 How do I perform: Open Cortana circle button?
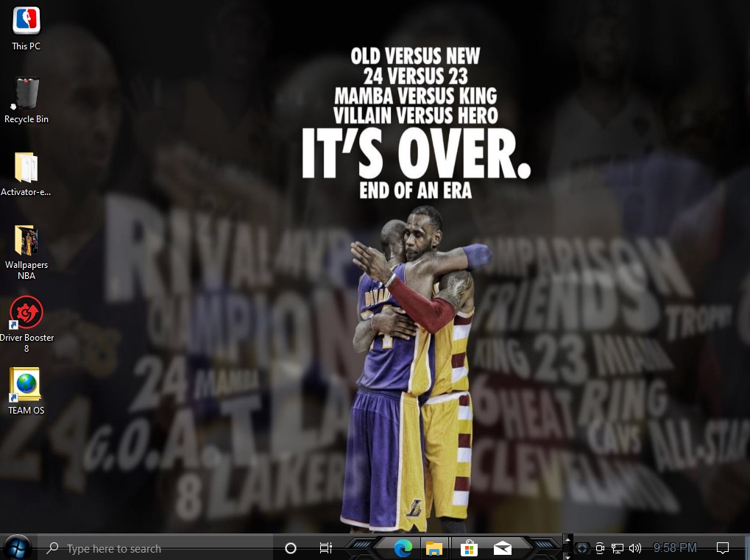290,548
